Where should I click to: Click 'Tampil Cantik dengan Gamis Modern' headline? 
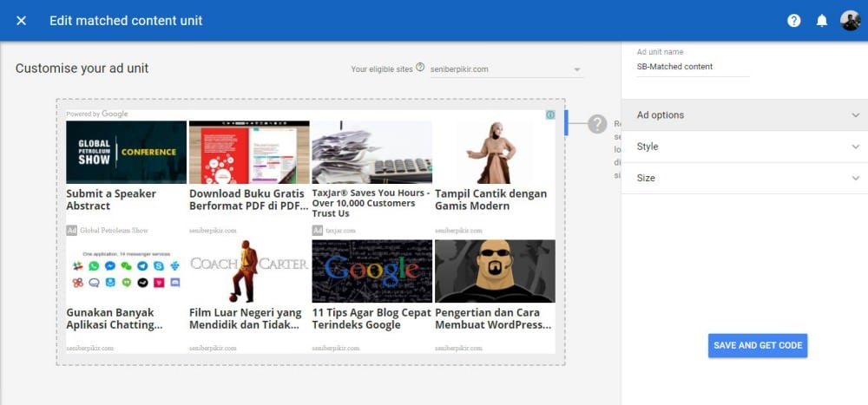click(x=491, y=199)
